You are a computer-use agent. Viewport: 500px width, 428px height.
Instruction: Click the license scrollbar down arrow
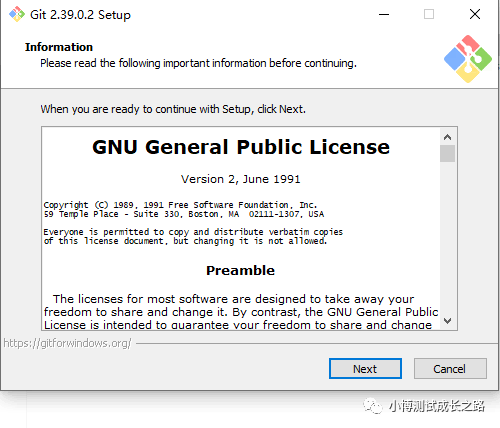(x=447, y=321)
